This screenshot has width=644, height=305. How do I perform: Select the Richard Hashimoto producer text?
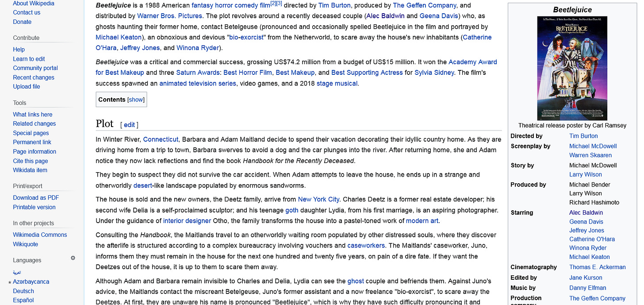[594, 203]
